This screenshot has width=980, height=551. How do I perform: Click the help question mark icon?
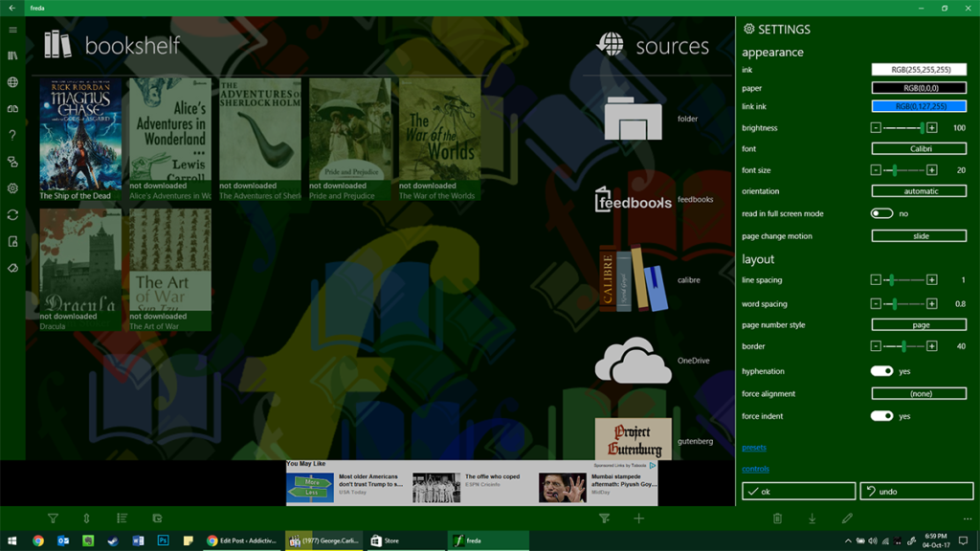[12, 133]
